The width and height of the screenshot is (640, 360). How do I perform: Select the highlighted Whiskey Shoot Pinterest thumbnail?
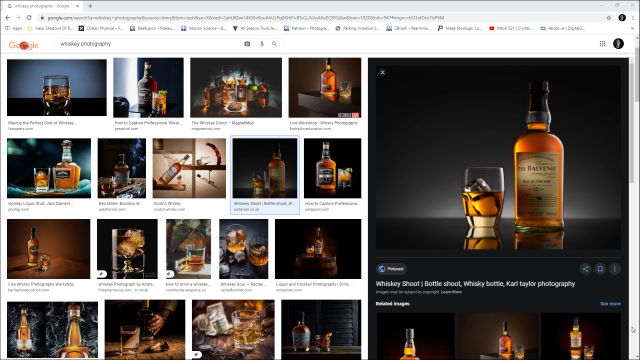[x=265, y=168]
